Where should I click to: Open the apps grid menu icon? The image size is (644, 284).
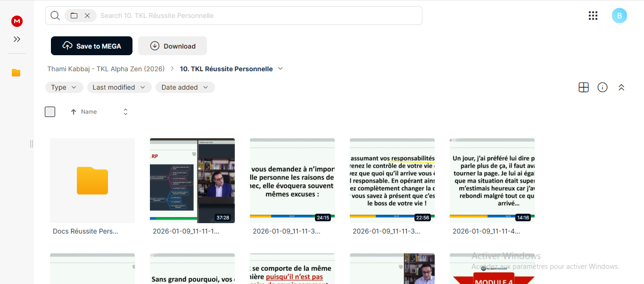(x=593, y=16)
